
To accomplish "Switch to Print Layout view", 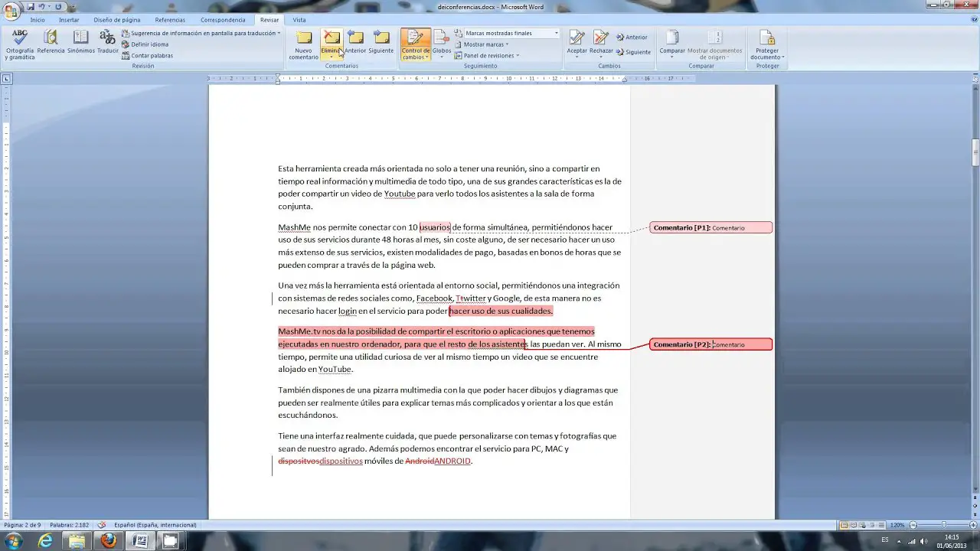I will [844, 525].
